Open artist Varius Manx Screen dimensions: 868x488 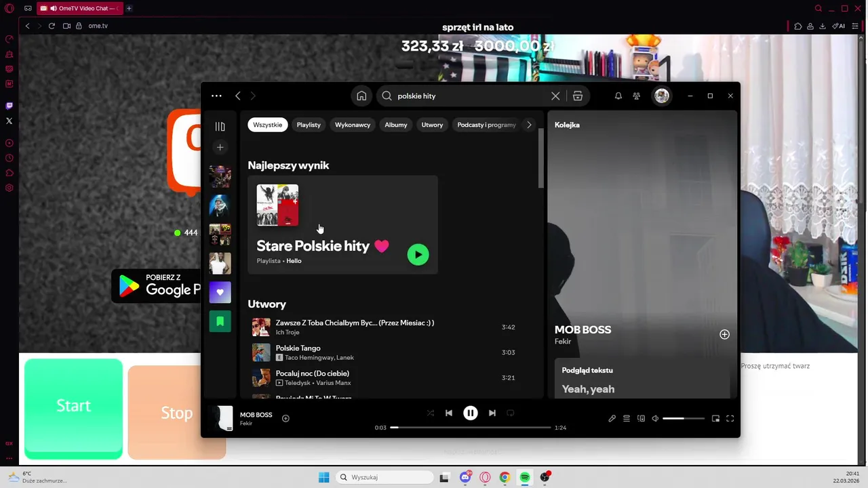(x=334, y=383)
